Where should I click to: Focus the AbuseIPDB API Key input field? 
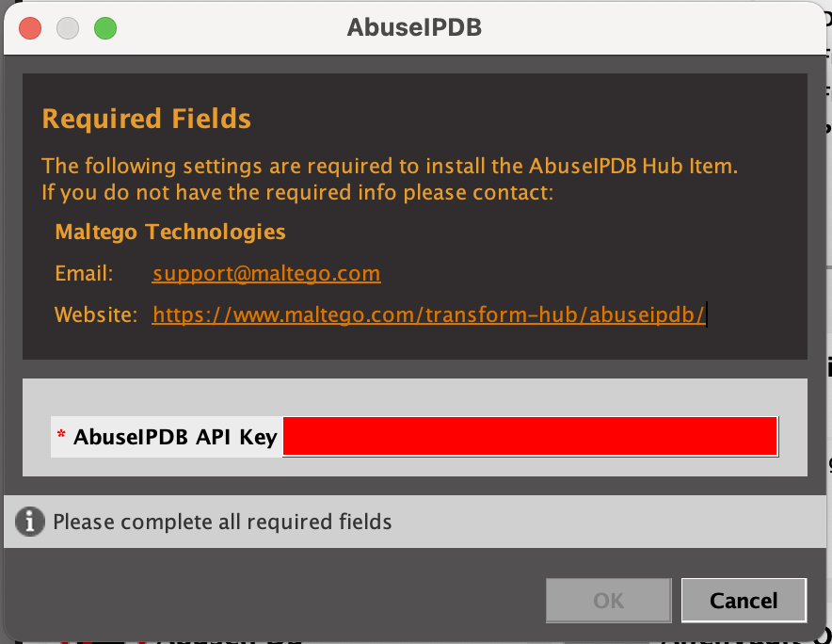531,437
